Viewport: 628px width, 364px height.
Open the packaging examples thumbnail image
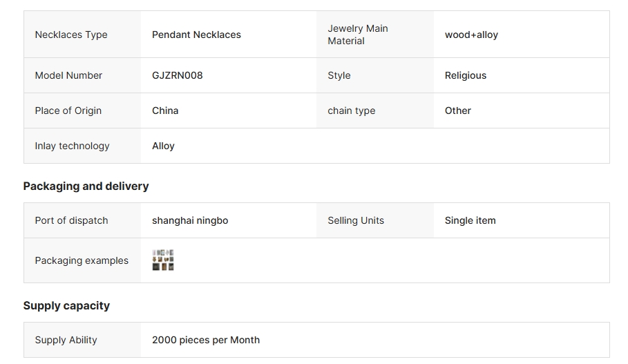tap(163, 260)
